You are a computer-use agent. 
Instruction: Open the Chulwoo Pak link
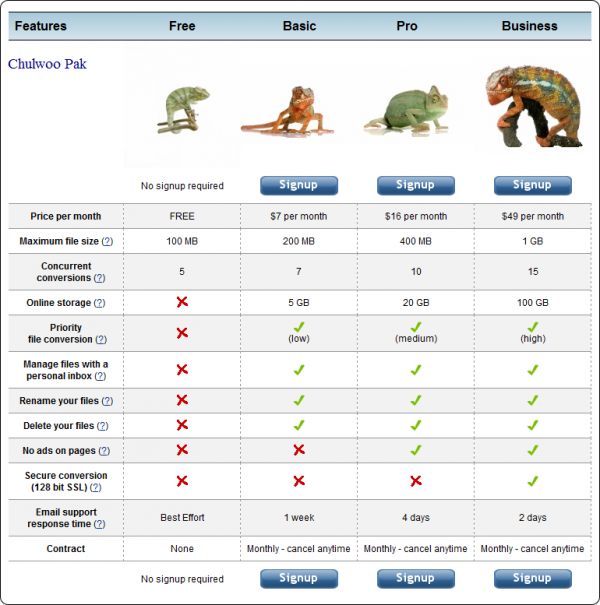47,64
